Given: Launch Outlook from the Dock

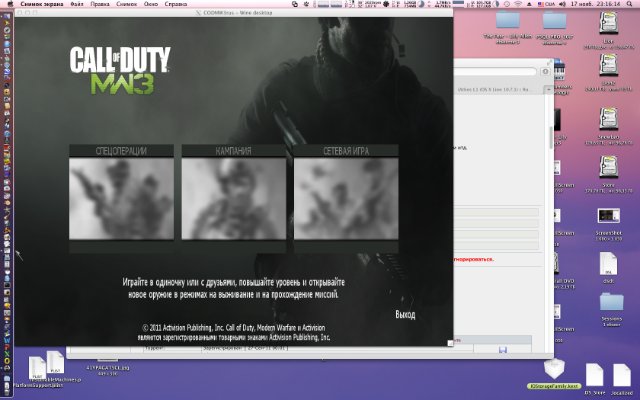Looking at the screenshot, I should pos(7,361).
